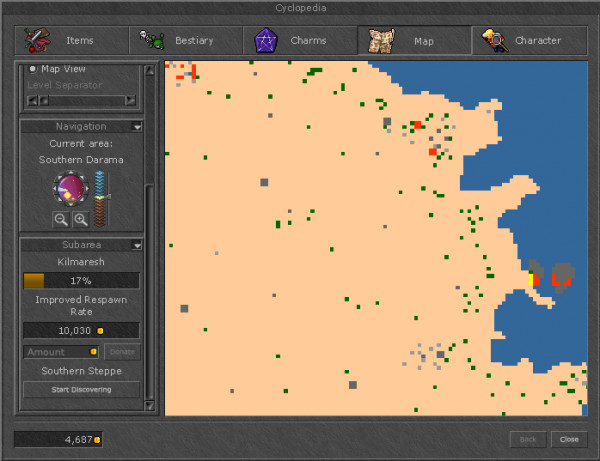The height and width of the screenshot is (461, 600).
Task: Open the Charms tab
Action: pos(300,40)
